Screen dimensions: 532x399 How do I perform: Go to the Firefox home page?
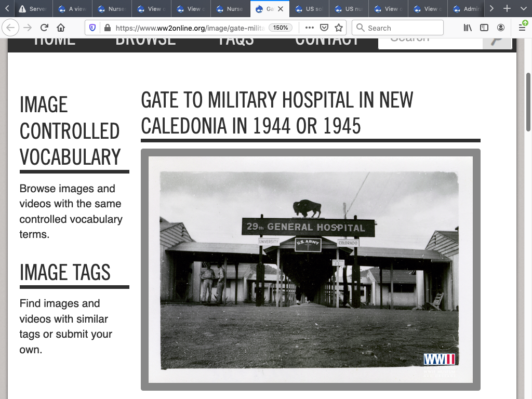[61, 28]
